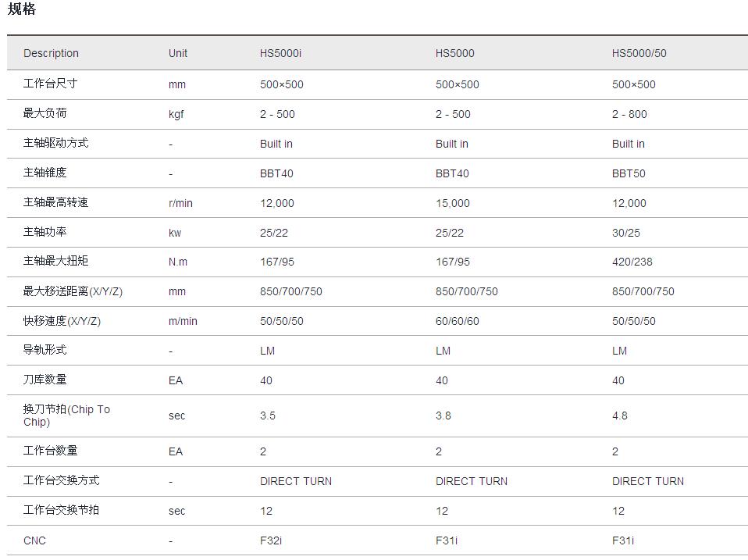Screen dimensions: 748x560
Task: Click the 主轴驱动方式 row label
Action: pos(55,143)
